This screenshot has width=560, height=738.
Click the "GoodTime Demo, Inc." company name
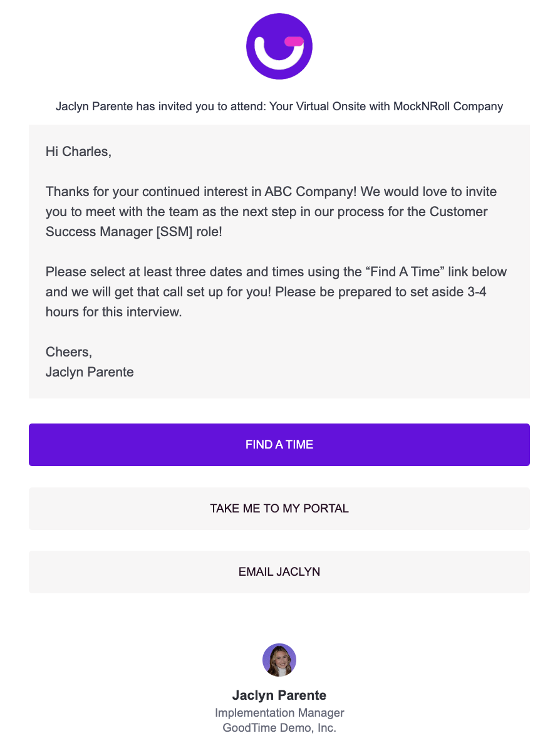[279, 728]
